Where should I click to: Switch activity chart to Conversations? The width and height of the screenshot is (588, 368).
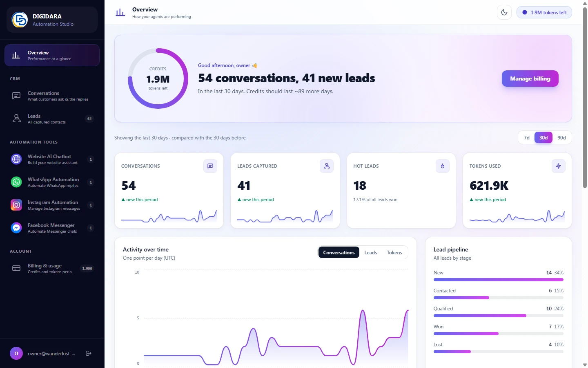coord(339,253)
